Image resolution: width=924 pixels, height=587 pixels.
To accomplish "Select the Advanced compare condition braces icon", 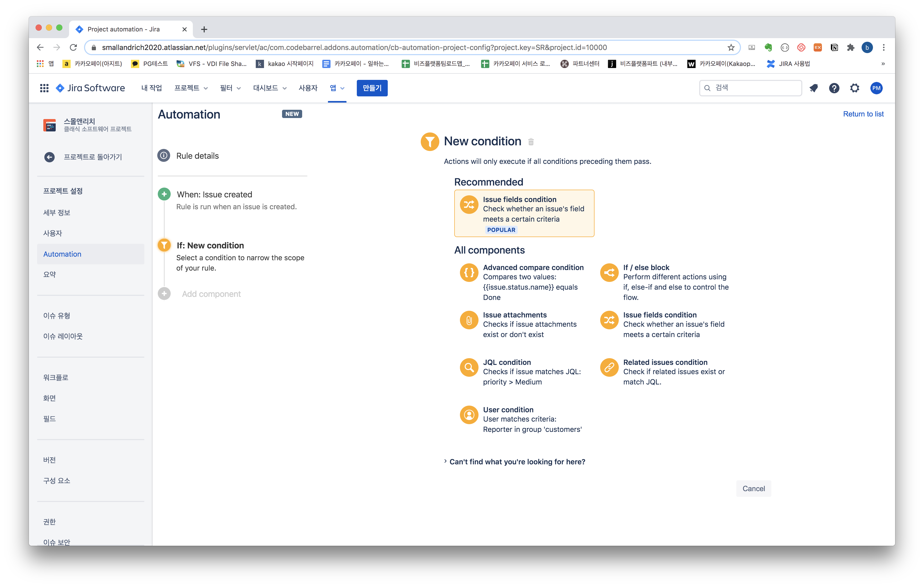I will pos(469,273).
